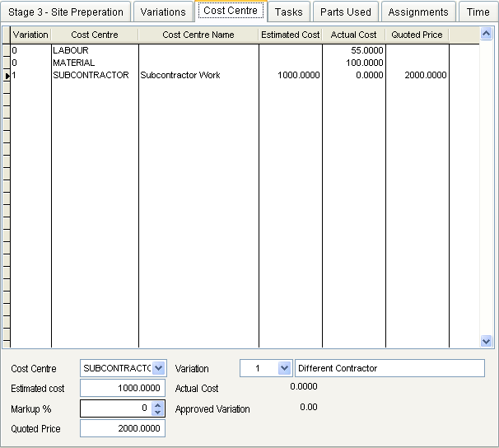
Task: Go to Stage 3 - Site Preperation tab
Action: point(66,12)
